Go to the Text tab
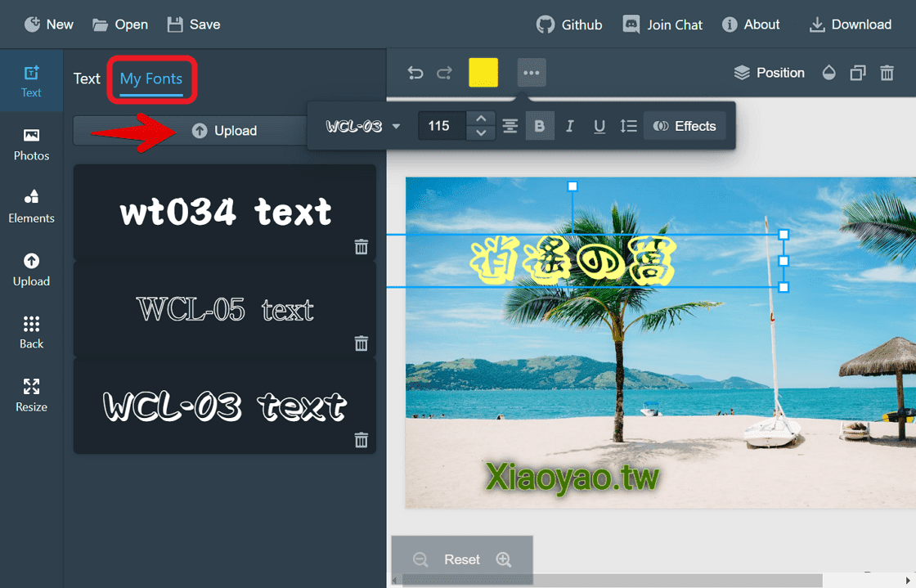 pyautogui.click(x=87, y=79)
